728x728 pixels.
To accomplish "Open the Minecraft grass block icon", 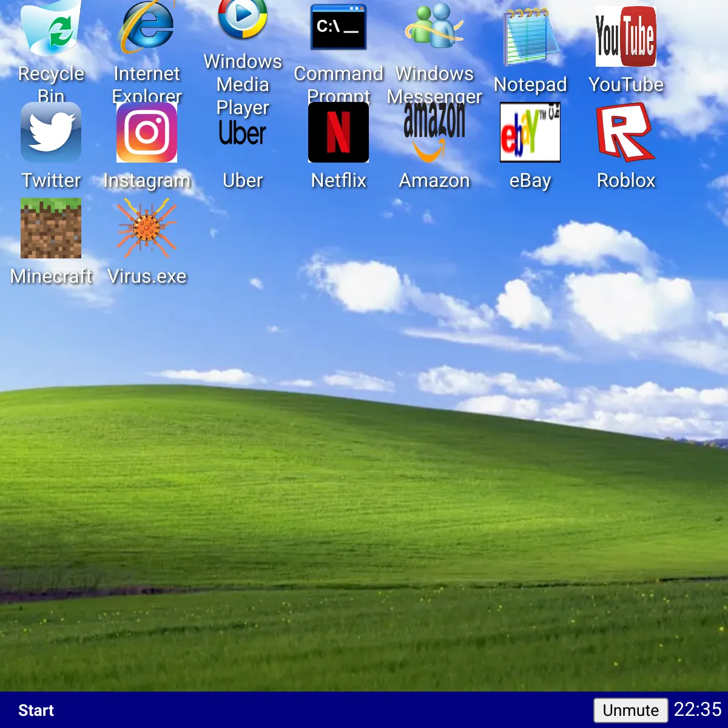I will tap(51, 228).
